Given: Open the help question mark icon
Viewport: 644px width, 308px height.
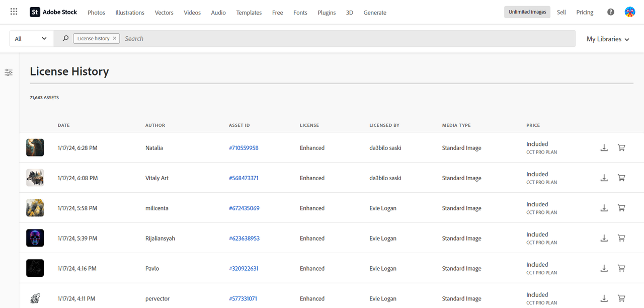Looking at the screenshot, I should click(x=611, y=12).
